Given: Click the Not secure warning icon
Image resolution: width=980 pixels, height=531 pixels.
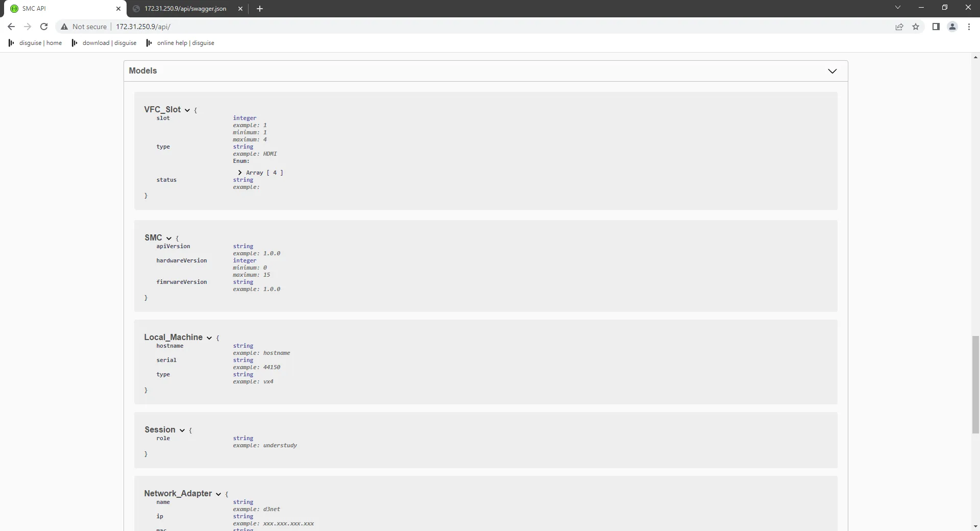Looking at the screenshot, I should click(64, 27).
